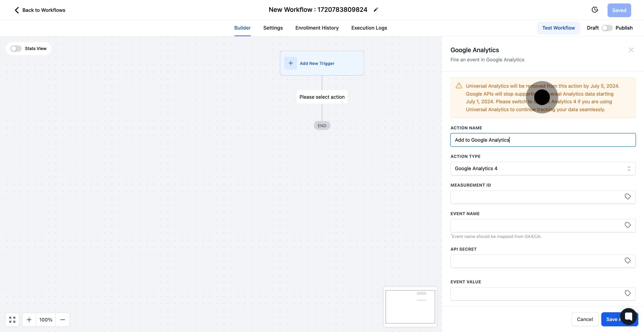This screenshot has height=332, width=644.
Task: Click the Back to Workflows arrow icon
Action: point(16,10)
